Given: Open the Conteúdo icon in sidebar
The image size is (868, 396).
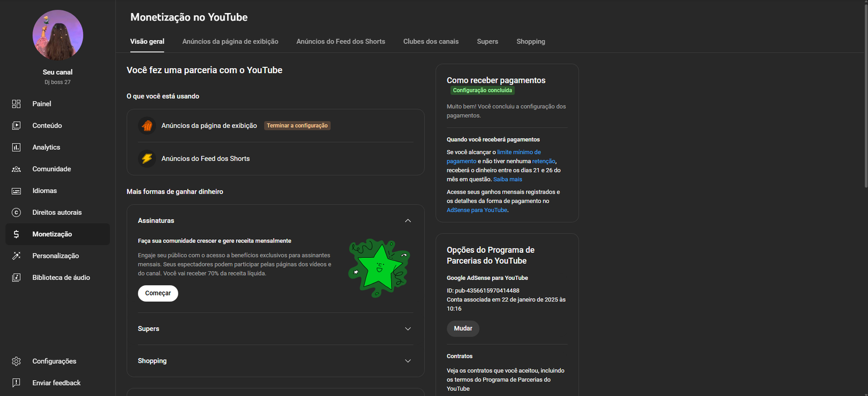Looking at the screenshot, I should [16, 125].
